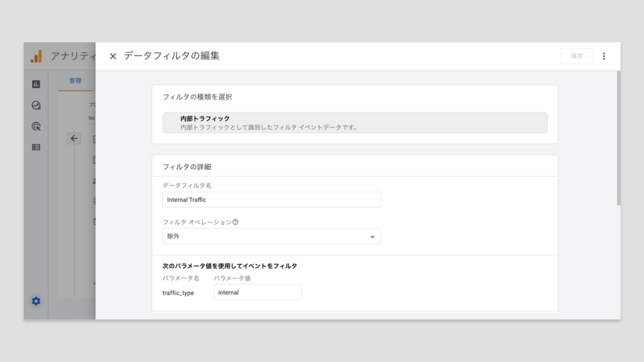Switch to the 管理 tab

(x=75, y=81)
